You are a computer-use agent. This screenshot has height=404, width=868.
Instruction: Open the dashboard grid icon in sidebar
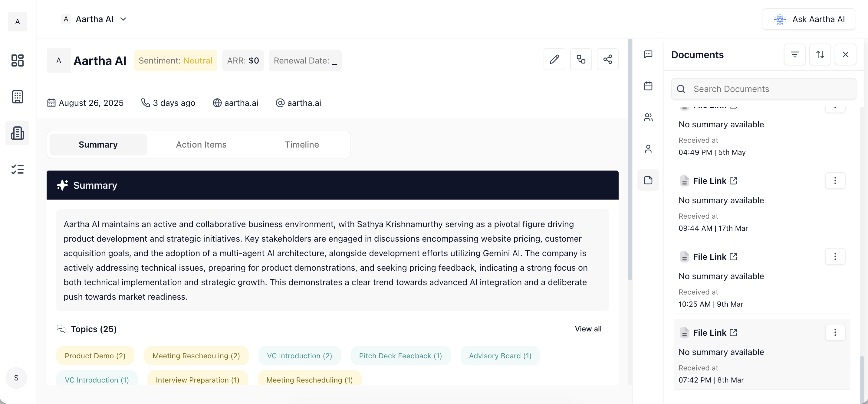17,60
